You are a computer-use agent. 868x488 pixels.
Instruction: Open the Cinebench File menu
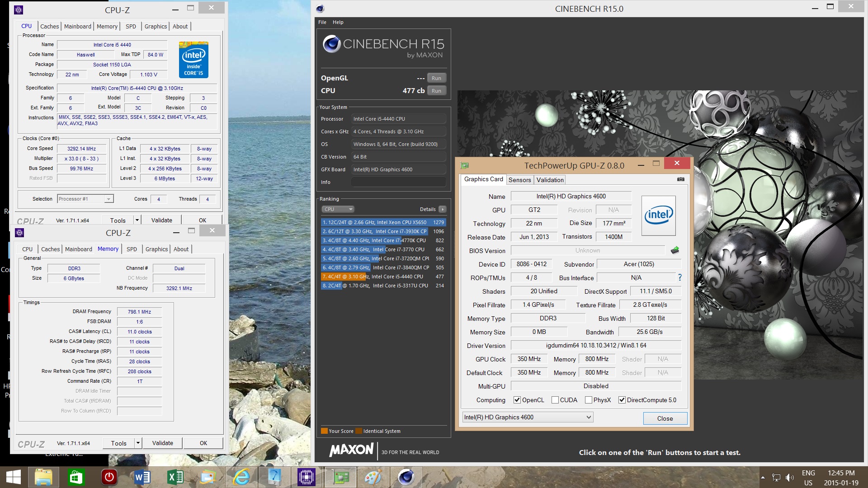(x=322, y=22)
